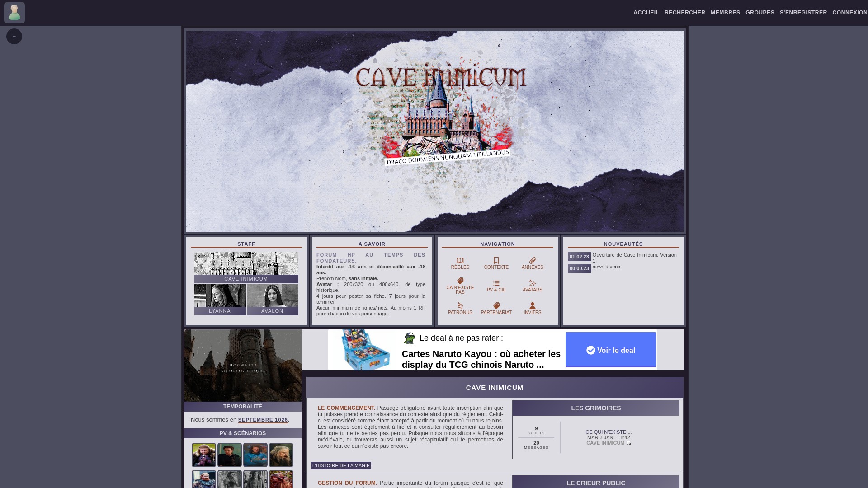Click the Ça n'existe pas tag icon
The height and width of the screenshot is (488, 868).
click(460, 281)
